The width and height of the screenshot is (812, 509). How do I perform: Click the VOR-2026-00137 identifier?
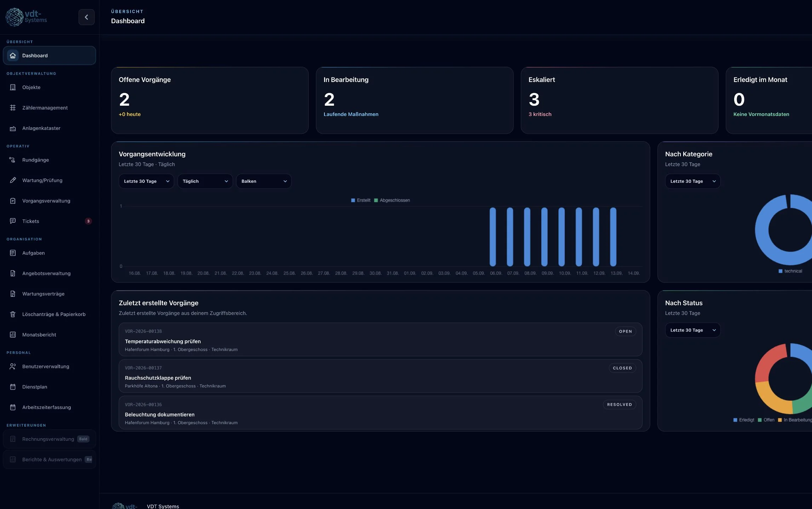tap(143, 368)
